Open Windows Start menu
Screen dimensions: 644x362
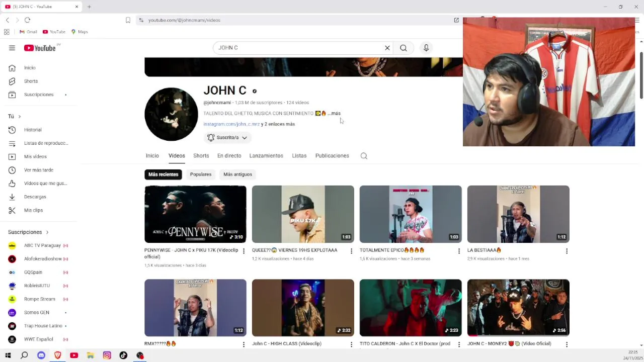click(x=8, y=355)
